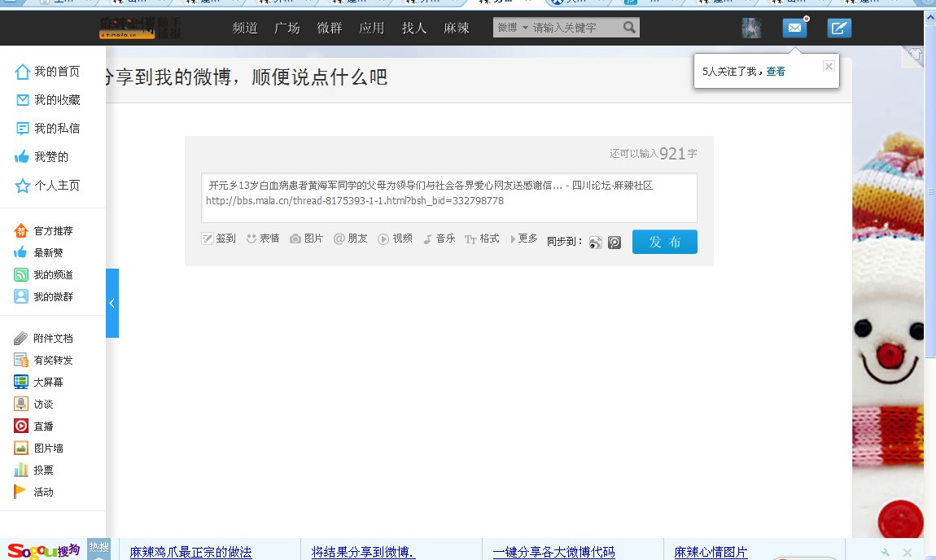This screenshot has height=560, width=936.
Task: Open the 微博 search type dropdown
Action: coord(513,28)
